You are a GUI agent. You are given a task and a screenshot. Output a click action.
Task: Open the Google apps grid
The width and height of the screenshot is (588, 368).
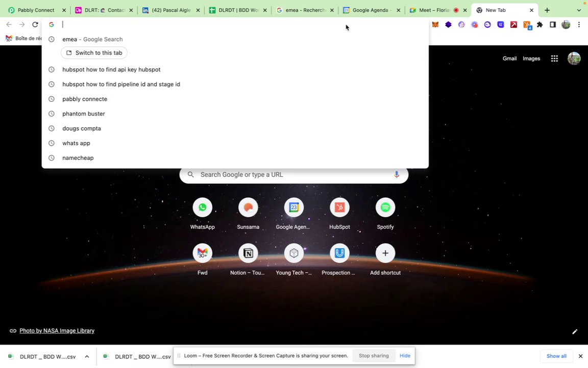(x=554, y=59)
